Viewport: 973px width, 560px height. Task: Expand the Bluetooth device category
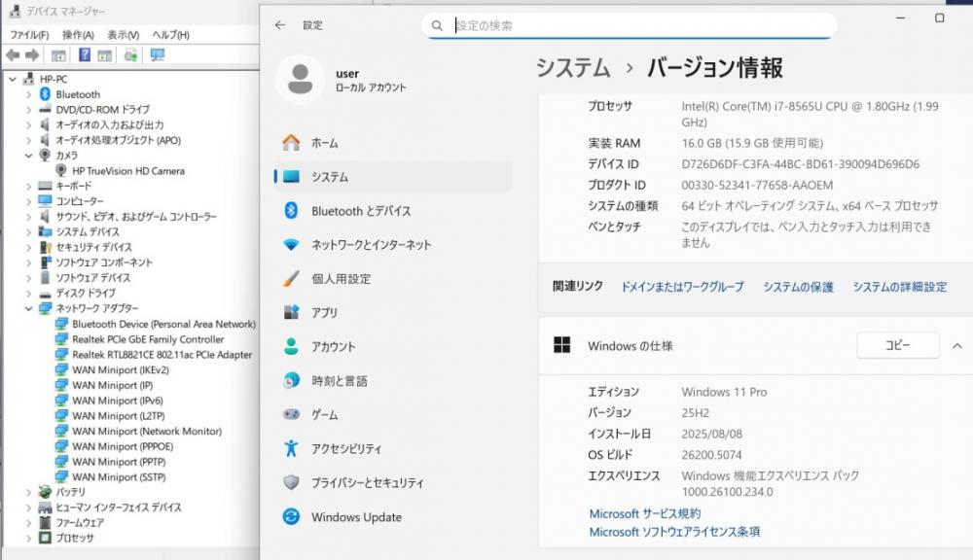coord(28,94)
